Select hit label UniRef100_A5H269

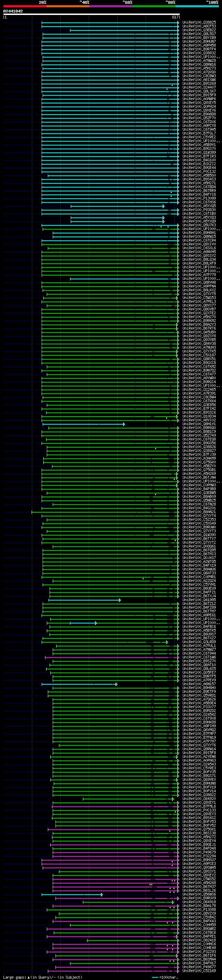coord(199,473)
